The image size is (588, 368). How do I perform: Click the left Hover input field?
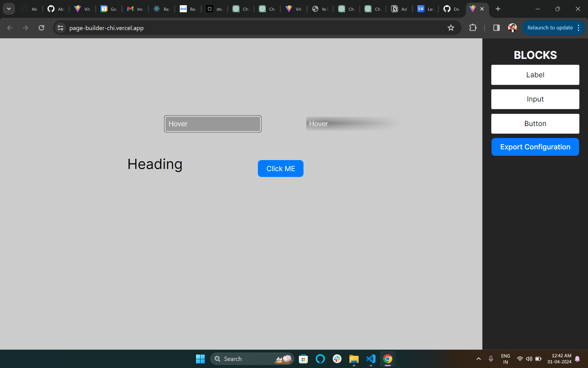pyautogui.click(x=213, y=124)
